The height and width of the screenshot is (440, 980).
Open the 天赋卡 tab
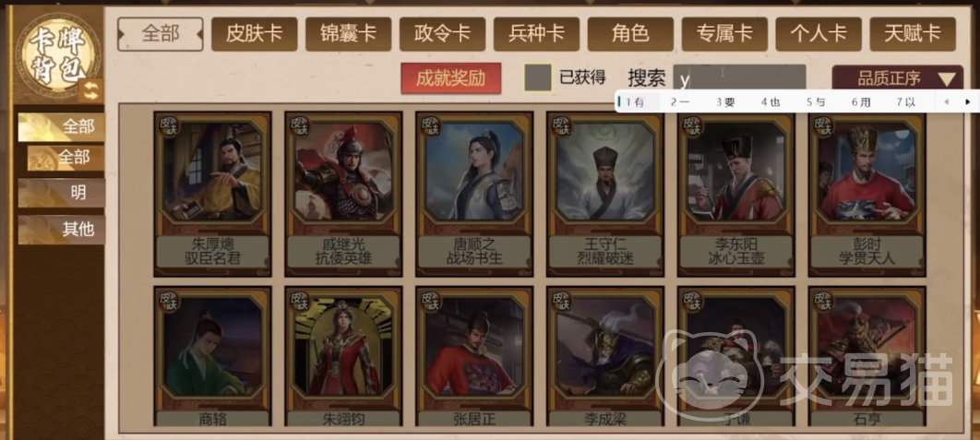point(913,34)
